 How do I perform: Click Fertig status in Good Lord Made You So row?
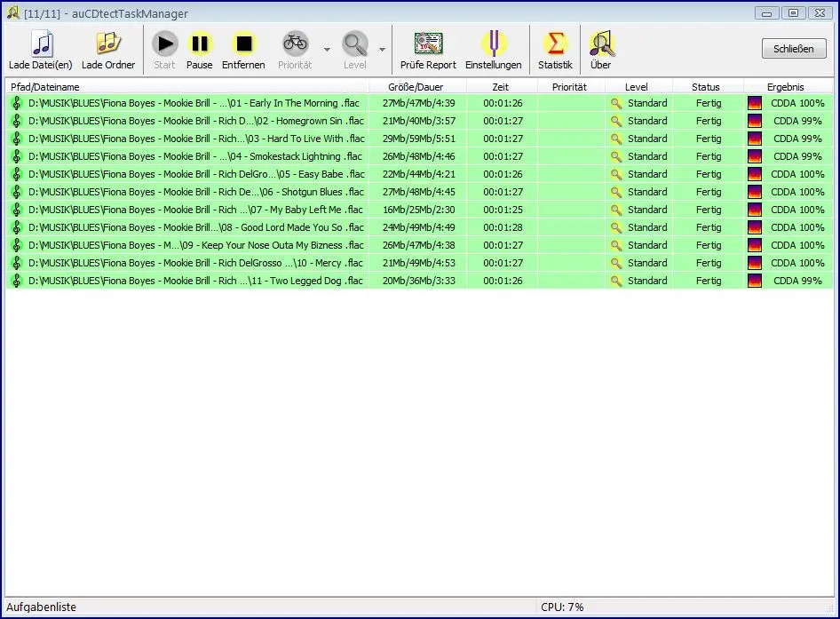(709, 227)
